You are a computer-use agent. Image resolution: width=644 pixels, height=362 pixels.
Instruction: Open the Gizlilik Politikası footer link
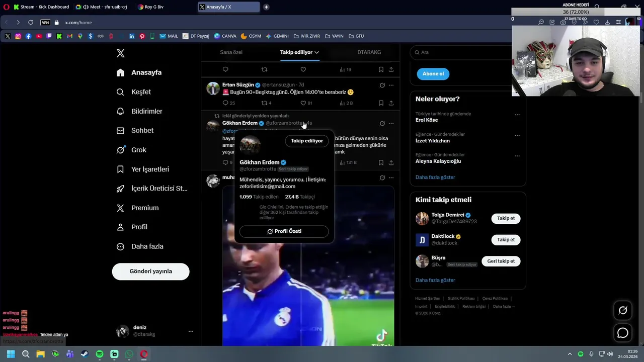[461, 299]
